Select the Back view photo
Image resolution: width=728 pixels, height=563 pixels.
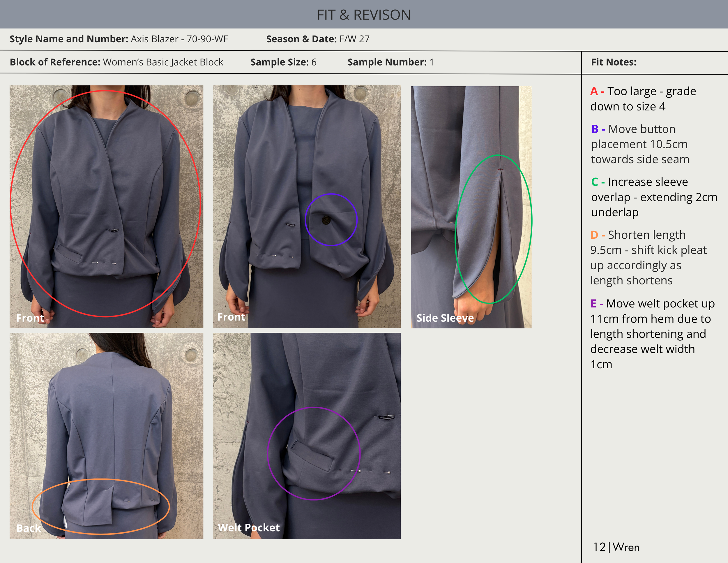[x=106, y=436]
